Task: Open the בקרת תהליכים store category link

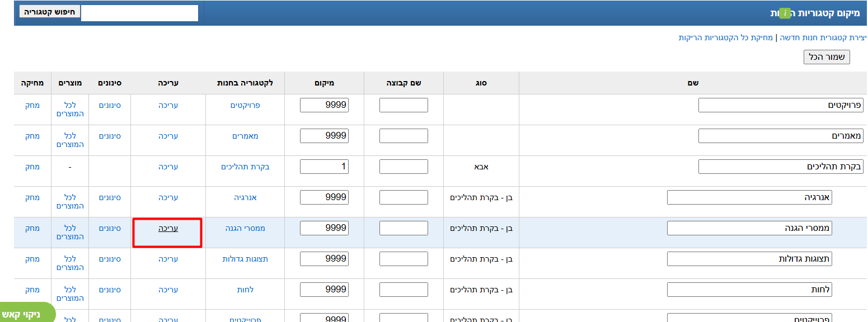Action: pos(245,167)
